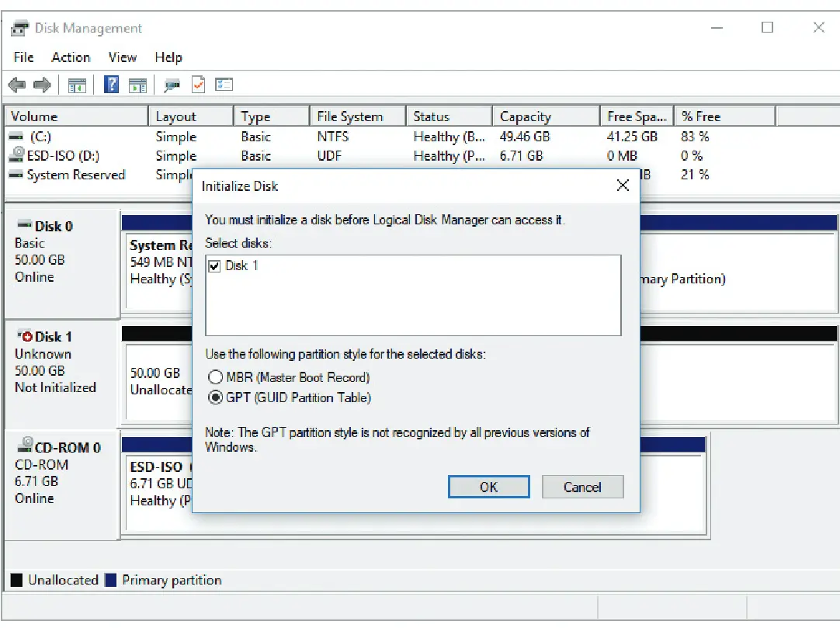Cancel the Initialize Disk dialog
This screenshot has height=628, width=840.
click(582, 487)
